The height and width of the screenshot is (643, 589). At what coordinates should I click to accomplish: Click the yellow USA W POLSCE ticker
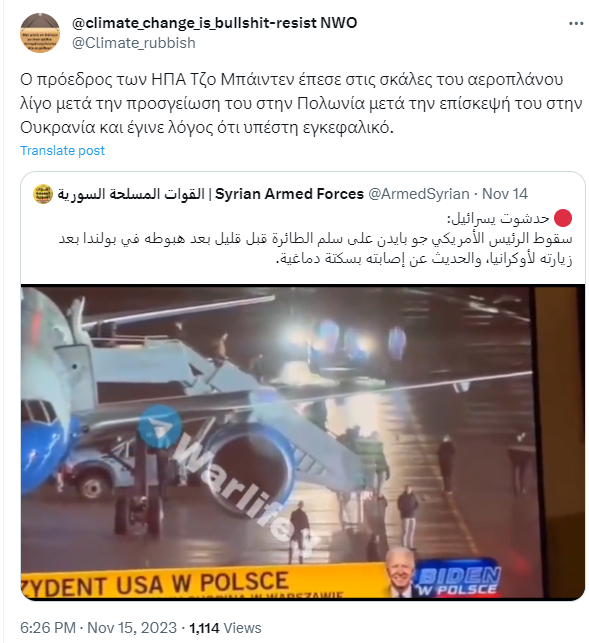[203, 582]
